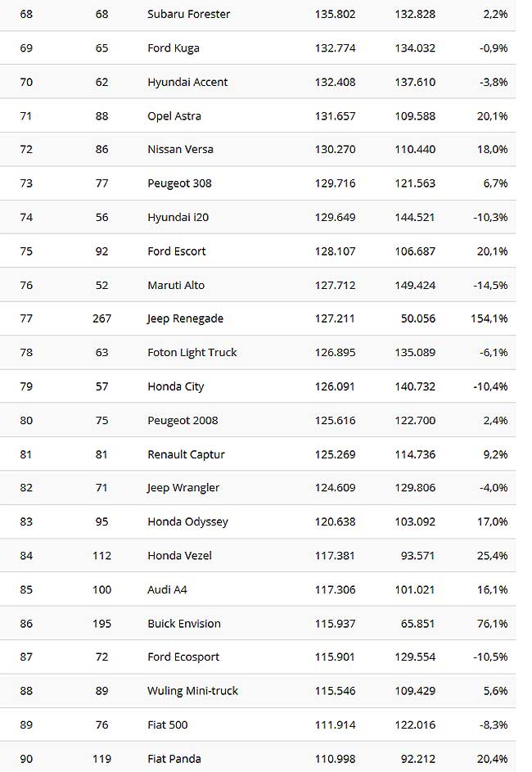Click the Nissan Versa model name
The image size is (532, 772).
point(180,149)
